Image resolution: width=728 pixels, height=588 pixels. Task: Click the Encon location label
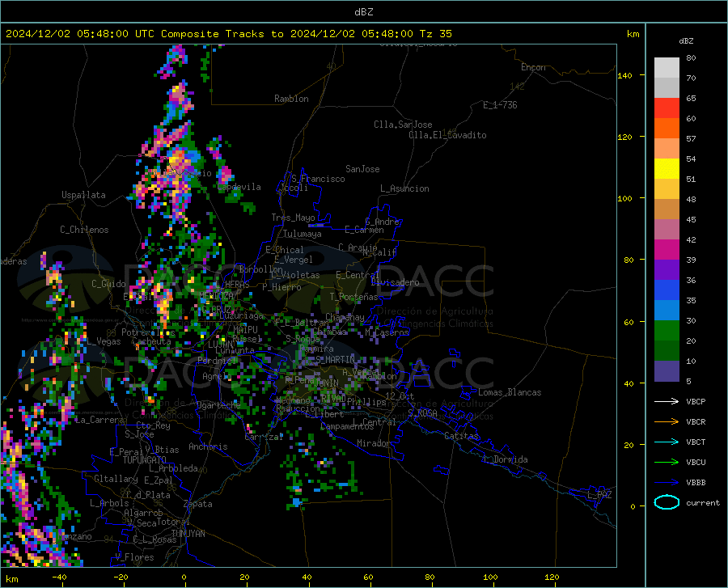(533, 67)
